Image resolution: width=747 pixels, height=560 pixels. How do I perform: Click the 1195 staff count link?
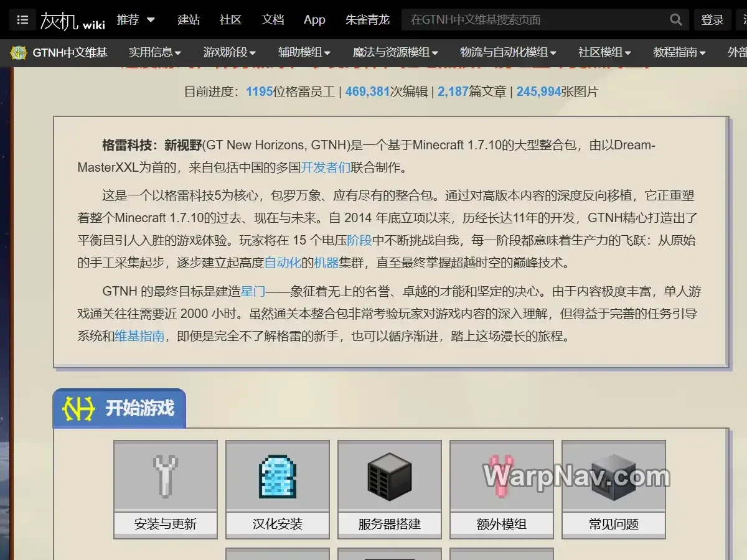tap(260, 91)
